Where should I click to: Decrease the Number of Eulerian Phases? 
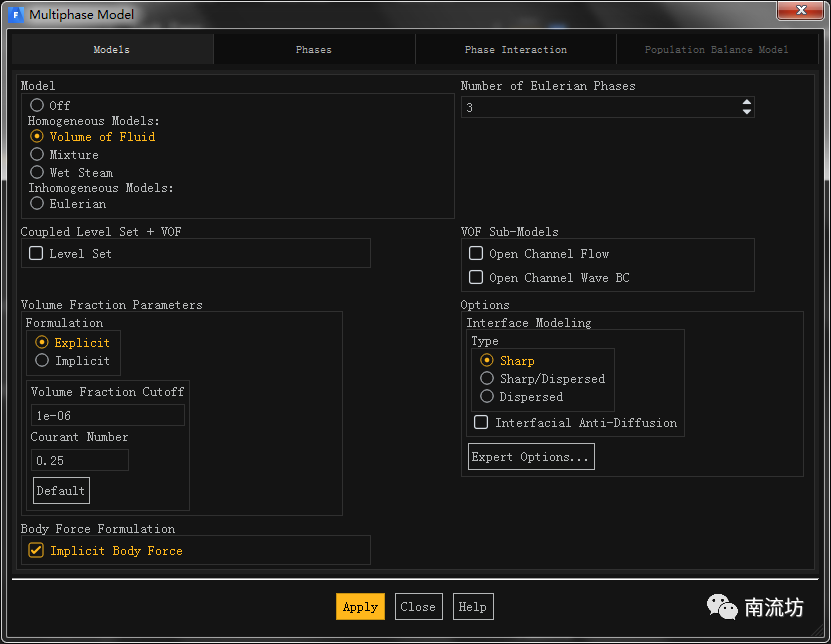[x=746, y=111]
